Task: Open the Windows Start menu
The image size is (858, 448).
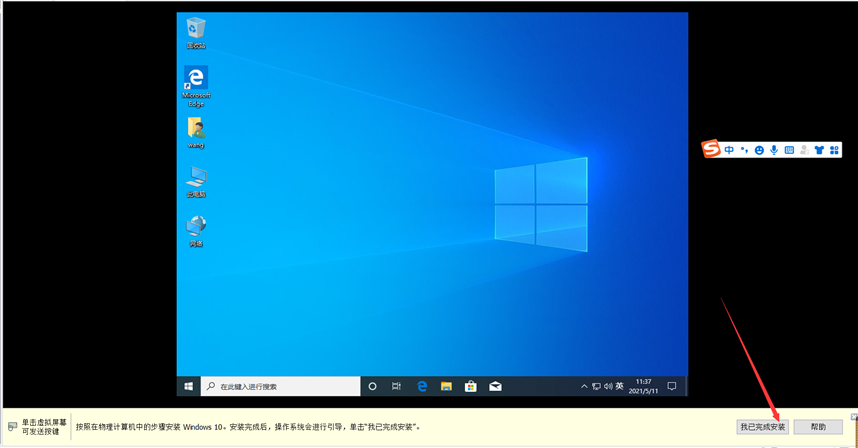Action: (x=188, y=386)
